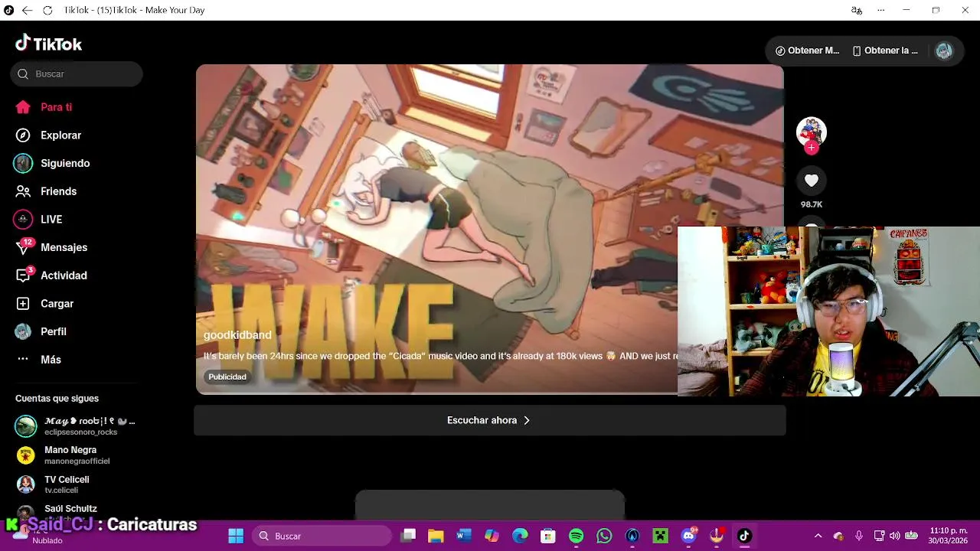Click TikTok app icon in taskbar
Screen dimensions: 980x551
pos(744,536)
